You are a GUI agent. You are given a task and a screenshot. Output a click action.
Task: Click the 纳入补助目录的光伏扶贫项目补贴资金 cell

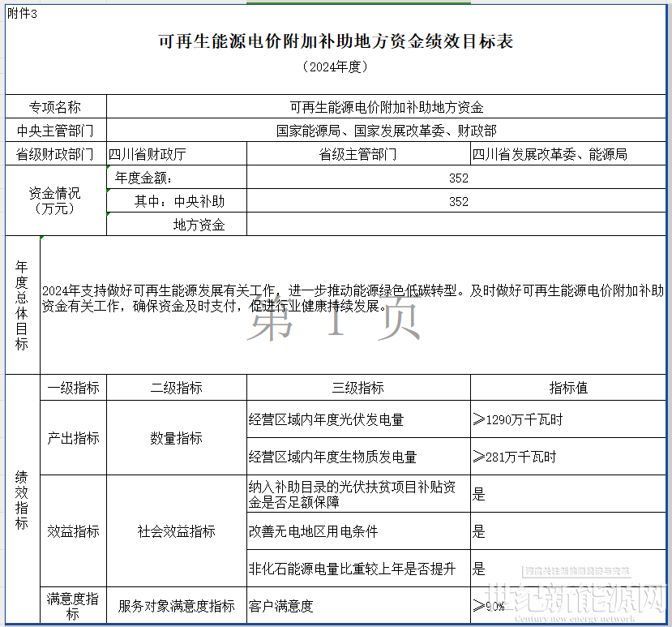(x=358, y=494)
